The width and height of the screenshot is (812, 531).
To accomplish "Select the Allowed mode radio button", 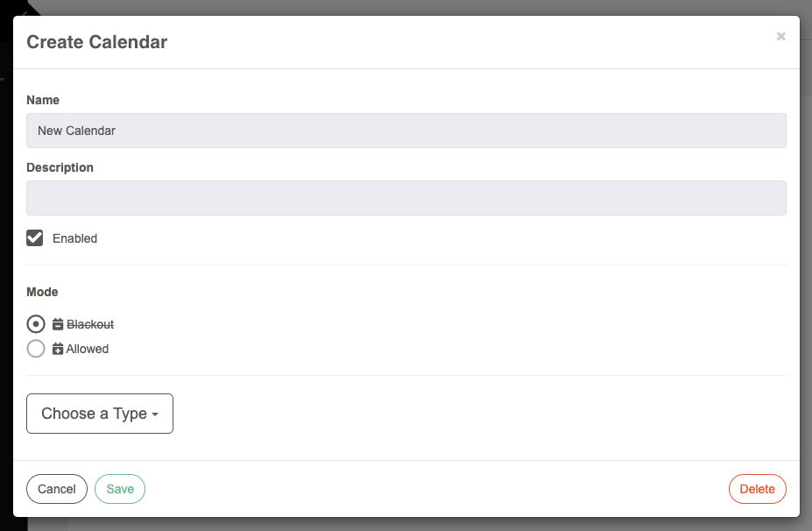I will point(36,349).
